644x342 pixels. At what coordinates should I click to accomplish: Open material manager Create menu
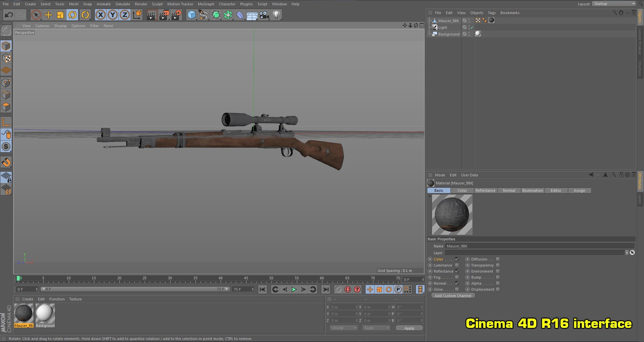[28, 299]
